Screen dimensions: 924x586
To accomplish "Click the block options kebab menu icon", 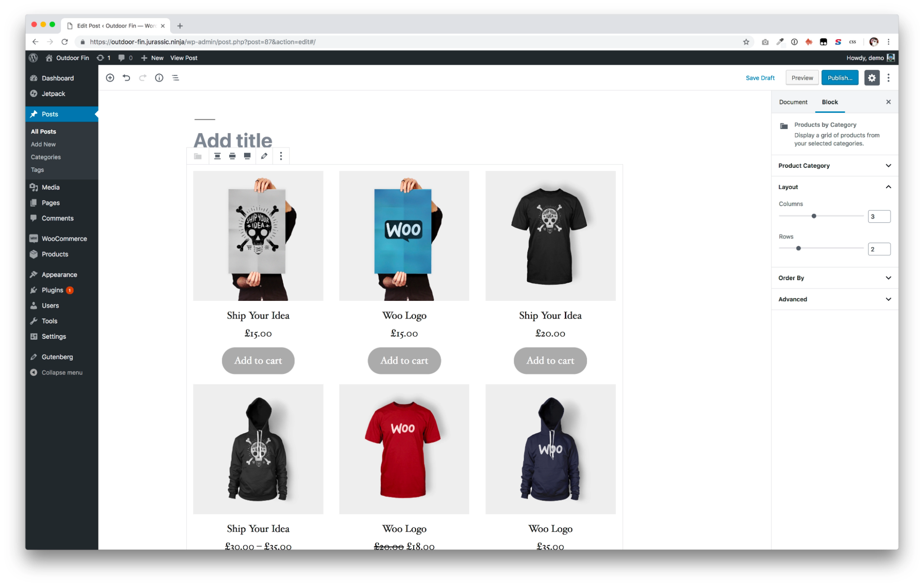I will [281, 156].
